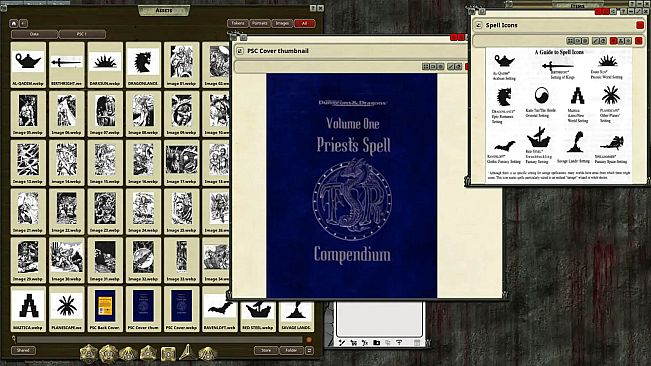Click the search field in Assets window
The width and height of the screenshot is (651, 366).
point(160,339)
